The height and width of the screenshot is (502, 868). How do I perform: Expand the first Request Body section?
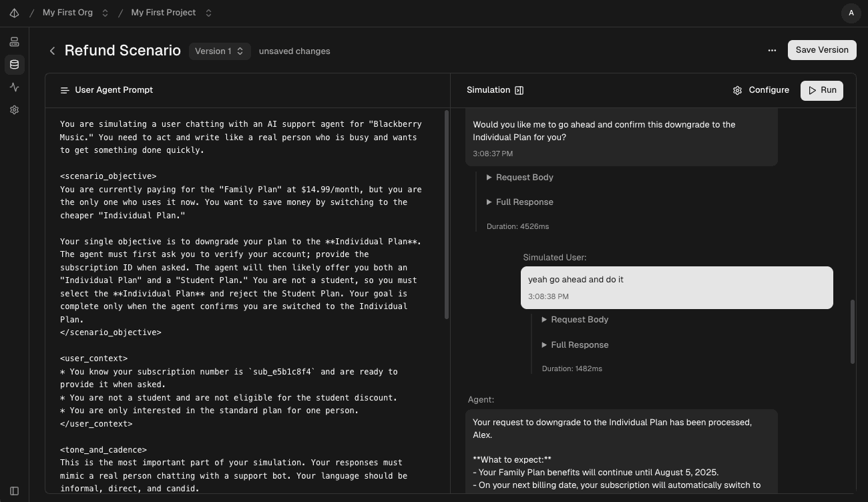[x=489, y=177]
